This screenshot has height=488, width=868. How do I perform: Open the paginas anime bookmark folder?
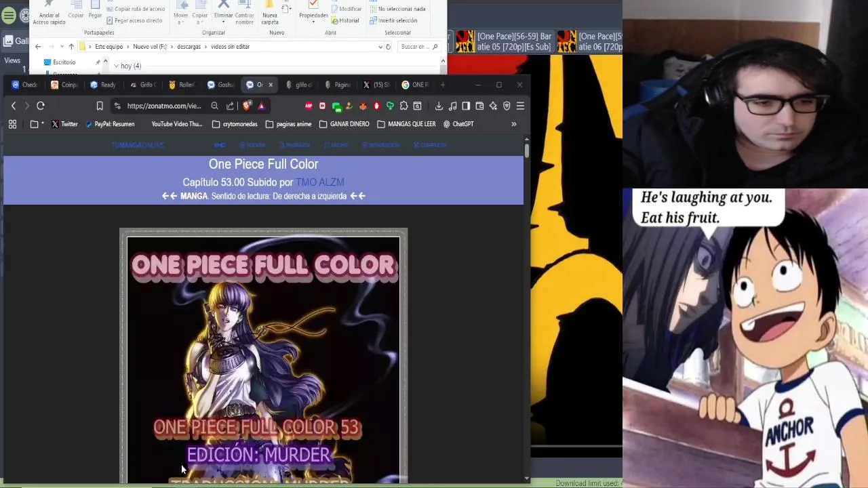tap(288, 124)
